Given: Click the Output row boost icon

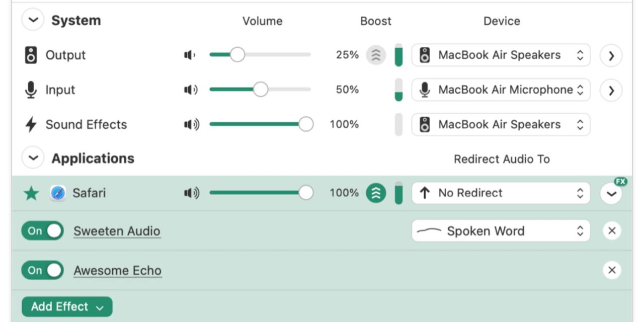Looking at the screenshot, I should point(376,55).
